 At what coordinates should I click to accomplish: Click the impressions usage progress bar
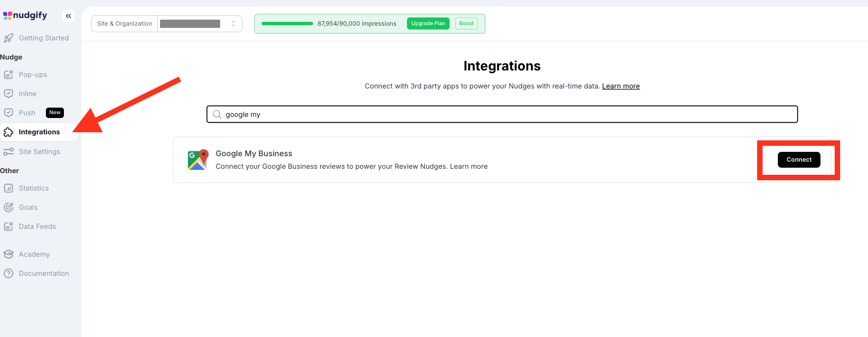pyautogui.click(x=287, y=23)
